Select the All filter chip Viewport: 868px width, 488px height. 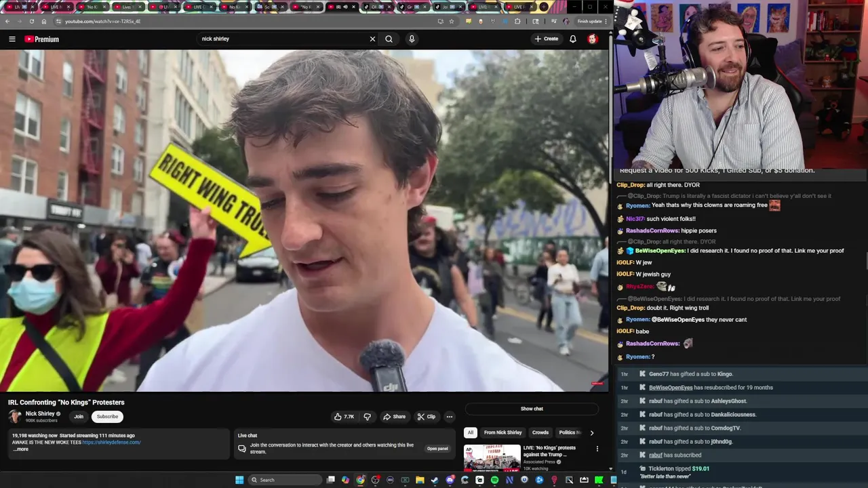pyautogui.click(x=470, y=432)
